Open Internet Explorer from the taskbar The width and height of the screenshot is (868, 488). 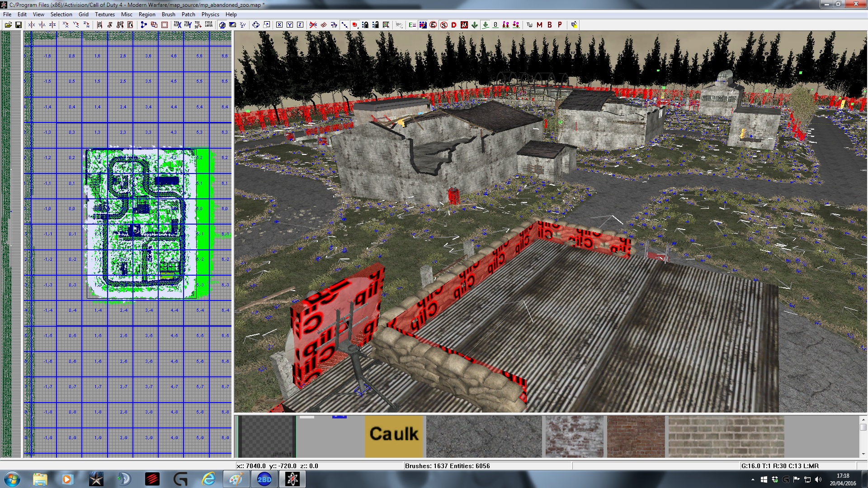click(x=208, y=479)
